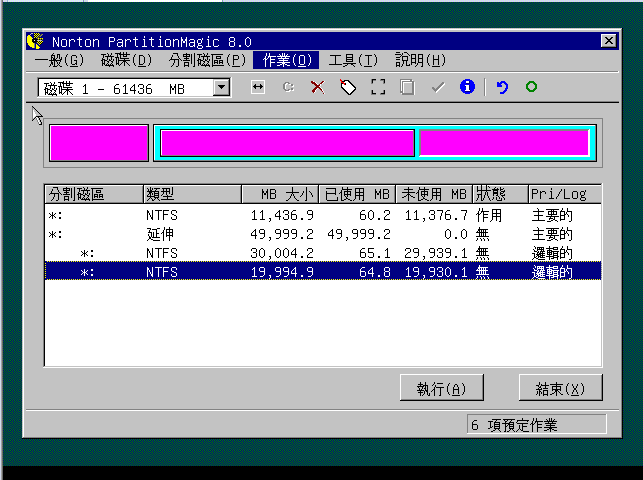Open the 分割磁區(P) menu
Screen dimensions: 643x480
[207, 60]
